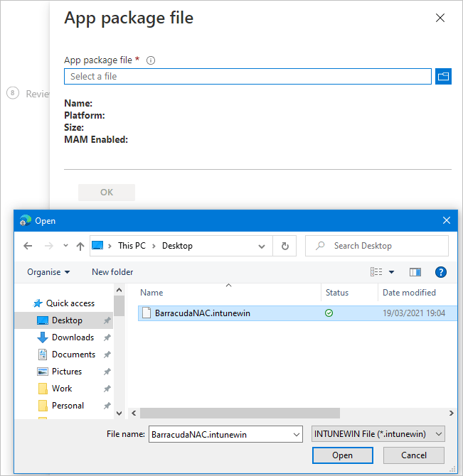Click the Open button

342,455
